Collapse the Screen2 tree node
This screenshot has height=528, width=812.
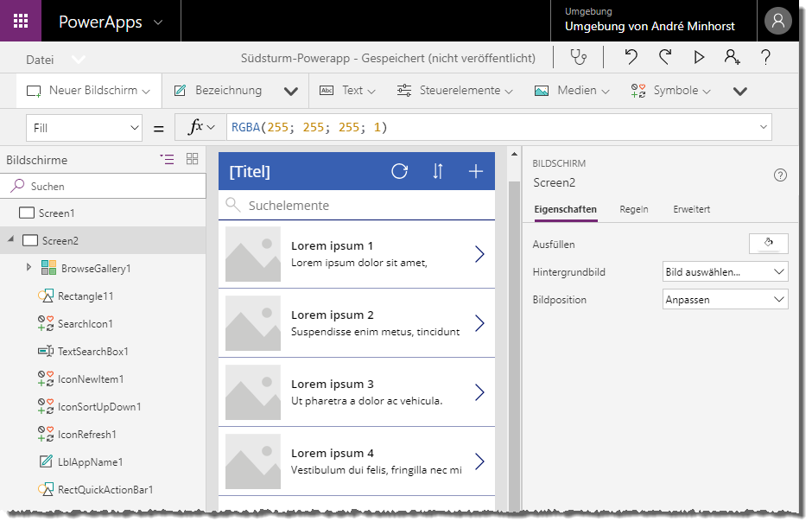tap(10, 240)
